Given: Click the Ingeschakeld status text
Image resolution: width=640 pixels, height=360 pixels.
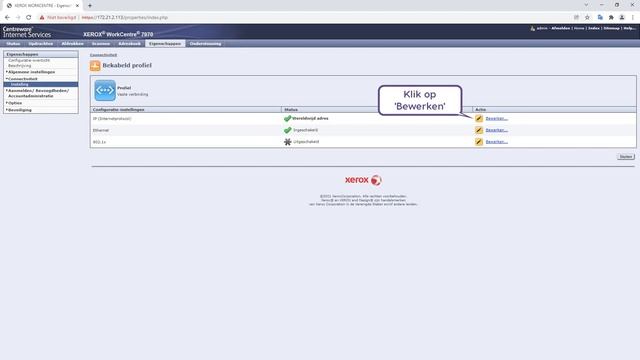Looking at the screenshot, I should click(305, 130).
